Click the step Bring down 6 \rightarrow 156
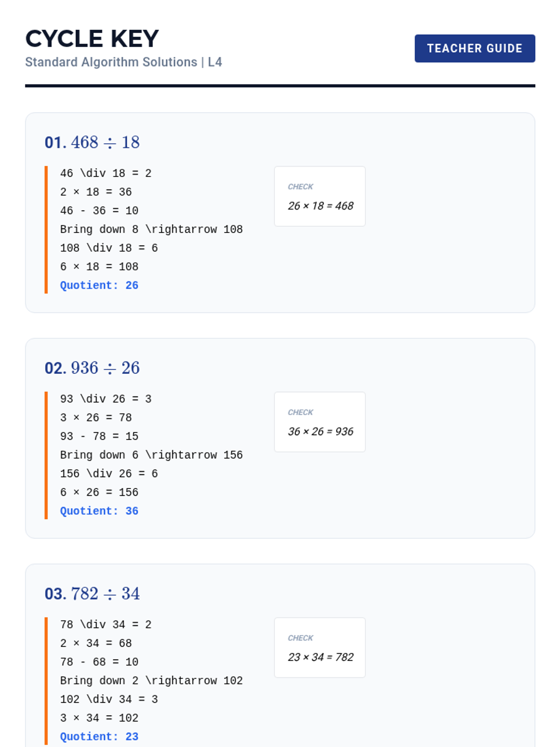 pyautogui.click(x=151, y=455)
